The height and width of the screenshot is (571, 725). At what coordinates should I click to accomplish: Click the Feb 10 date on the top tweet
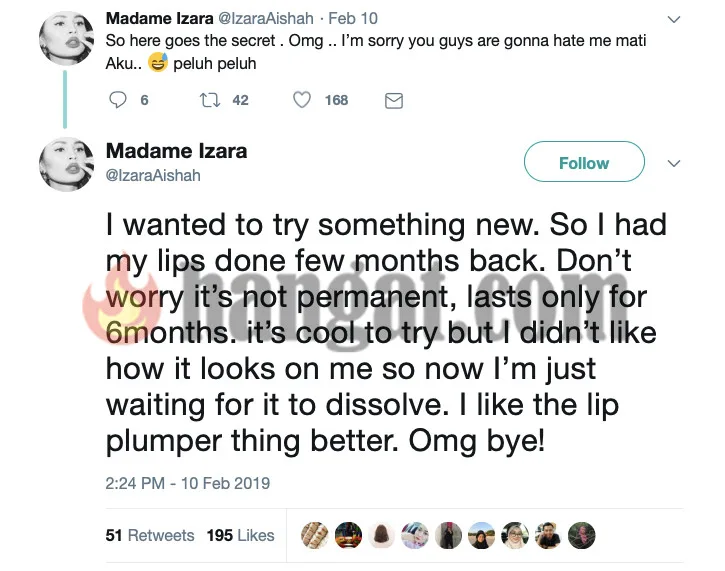tap(362, 19)
